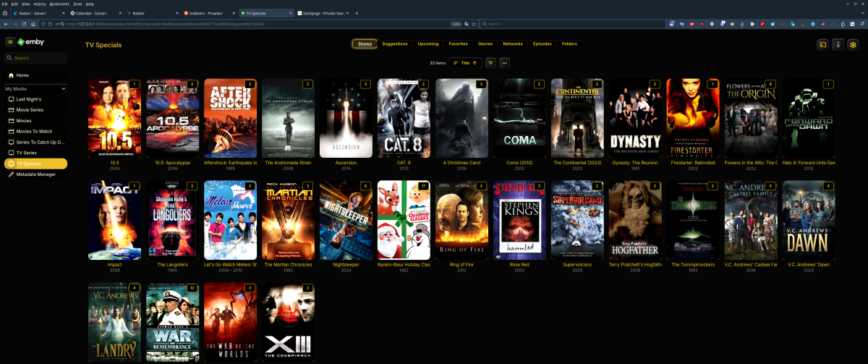The width and height of the screenshot is (868, 364).
Task: Open The Martian Chronicles poster
Action: [288, 220]
